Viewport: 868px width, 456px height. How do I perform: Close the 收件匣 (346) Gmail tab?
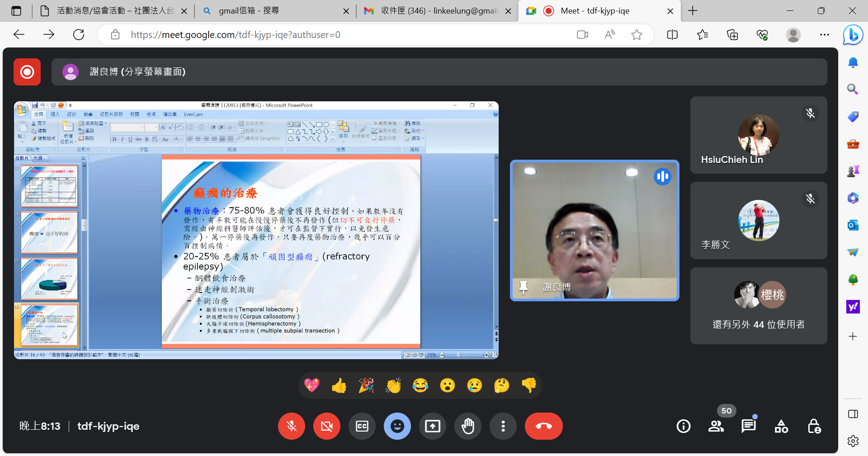coord(508,11)
